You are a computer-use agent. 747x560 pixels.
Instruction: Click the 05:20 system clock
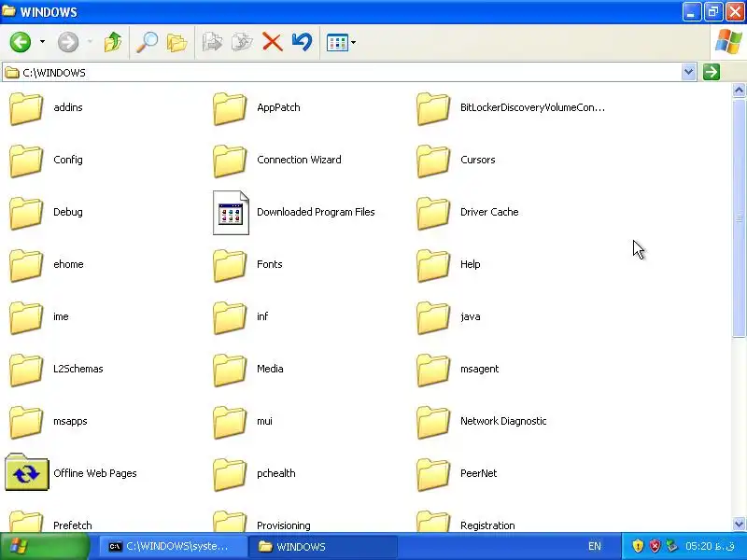click(x=708, y=546)
